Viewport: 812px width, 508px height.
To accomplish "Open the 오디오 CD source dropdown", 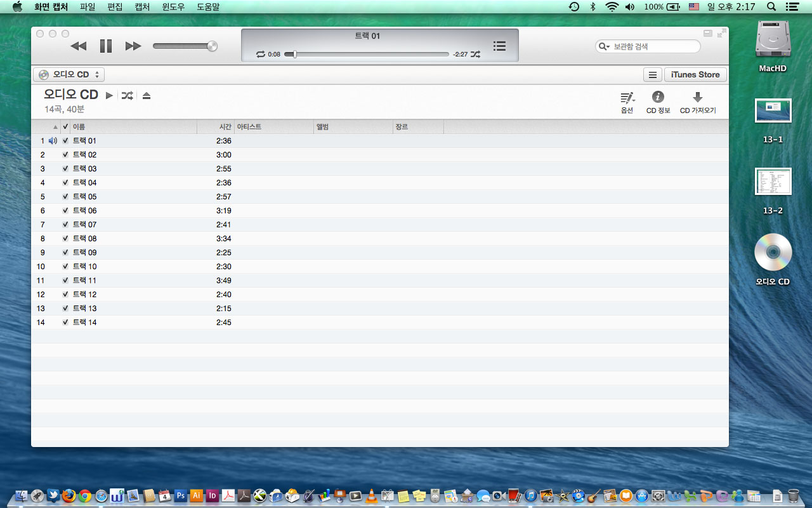I will coord(69,74).
